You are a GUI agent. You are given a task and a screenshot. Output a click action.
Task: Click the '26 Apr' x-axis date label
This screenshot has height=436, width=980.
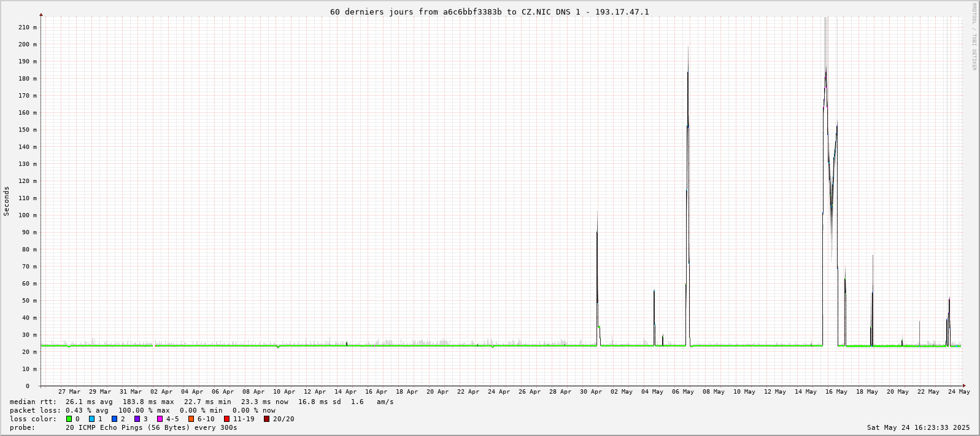click(530, 391)
